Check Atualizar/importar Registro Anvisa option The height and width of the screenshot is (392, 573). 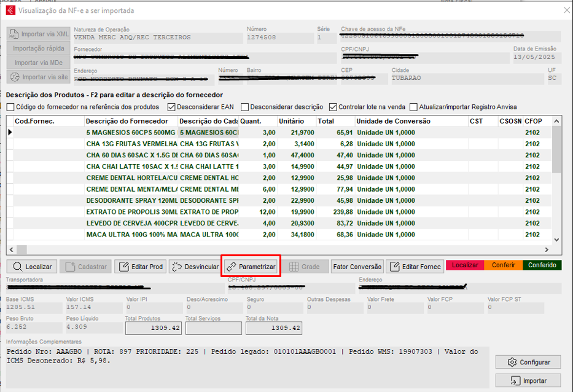[x=413, y=107]
